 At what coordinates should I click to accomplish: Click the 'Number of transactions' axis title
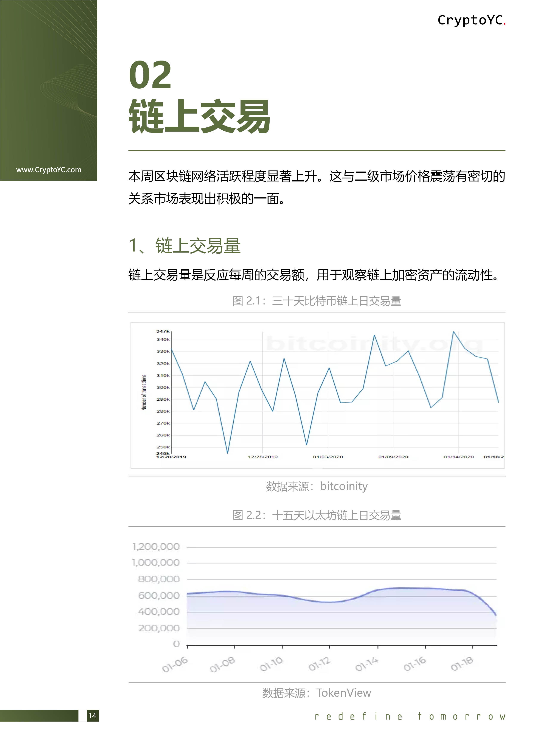(144, 392)
